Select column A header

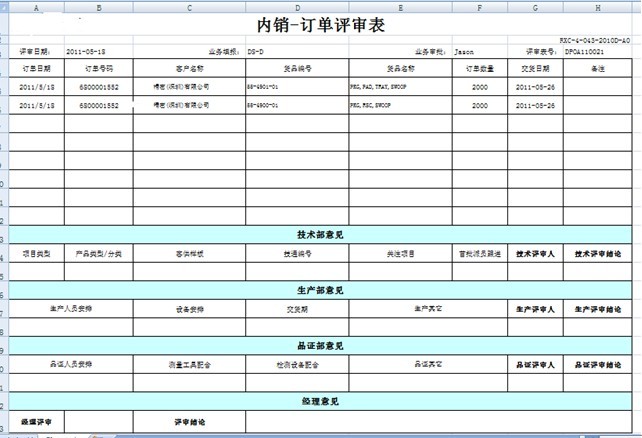(x=37, y=7)
